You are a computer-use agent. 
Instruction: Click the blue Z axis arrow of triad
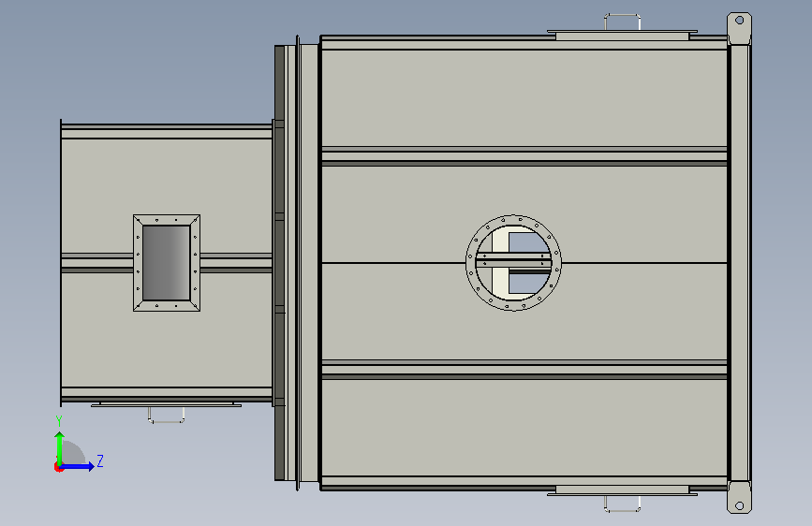pos(78,466)
